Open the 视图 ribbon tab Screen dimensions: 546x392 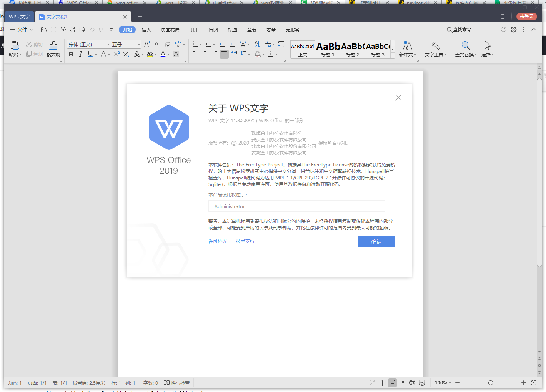point(233,30)
